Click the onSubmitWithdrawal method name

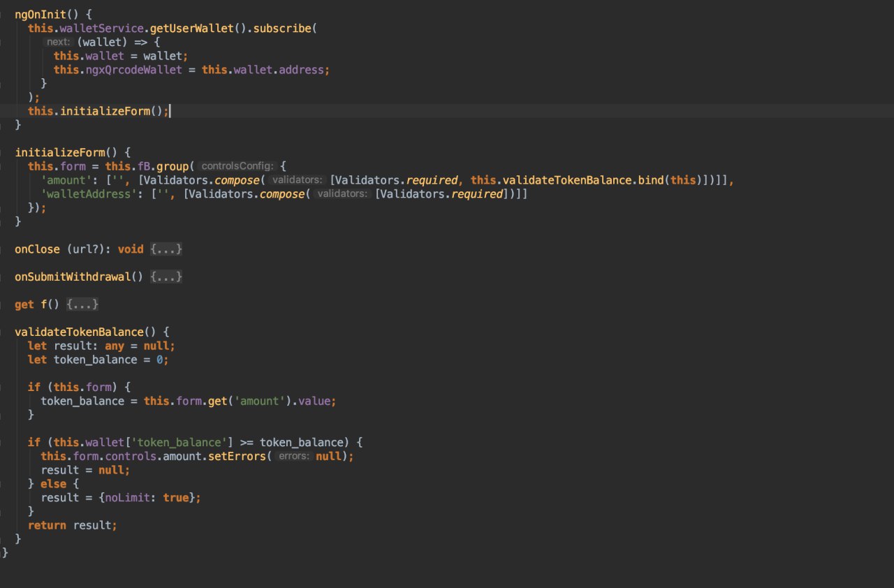pos(73,277)
